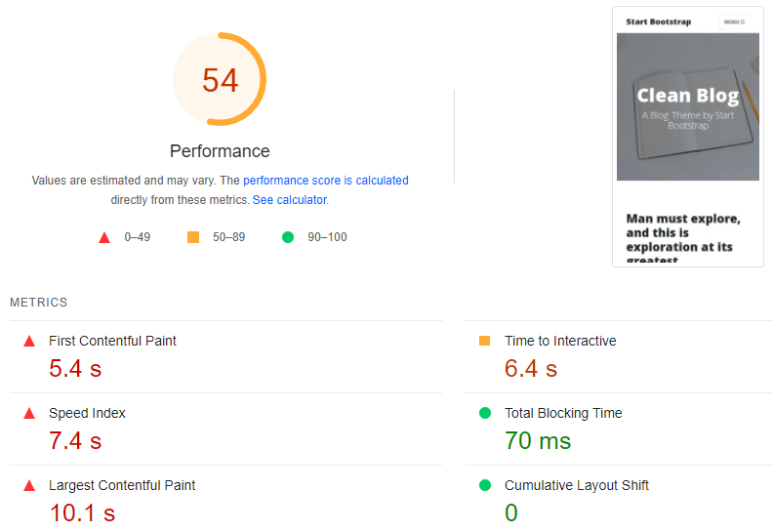Select the Total Blocking Time label

click(563, 413)
